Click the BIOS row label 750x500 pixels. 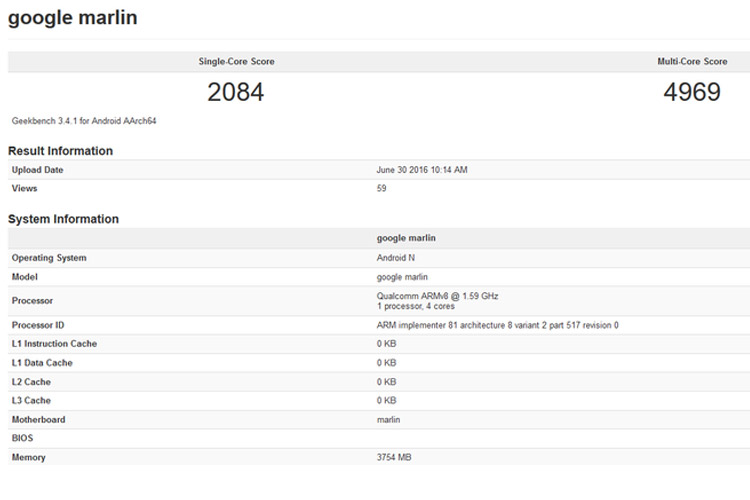(x=23, y=438)
